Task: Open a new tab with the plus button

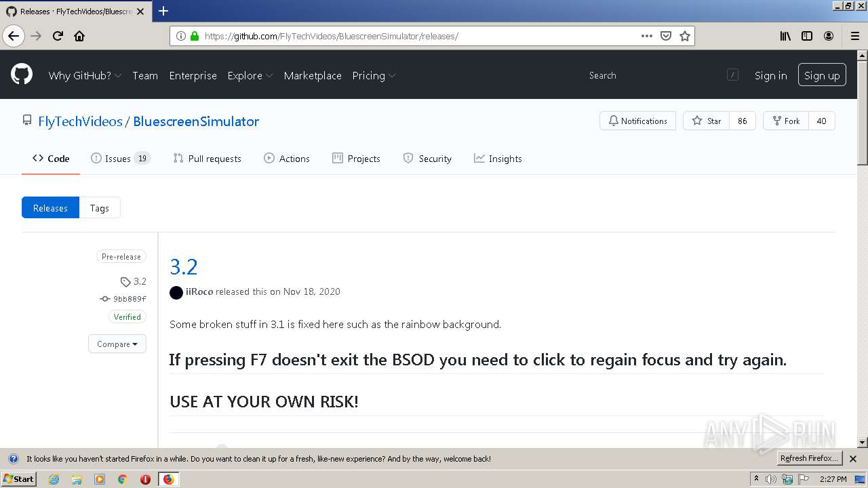Action: (163, 11)
